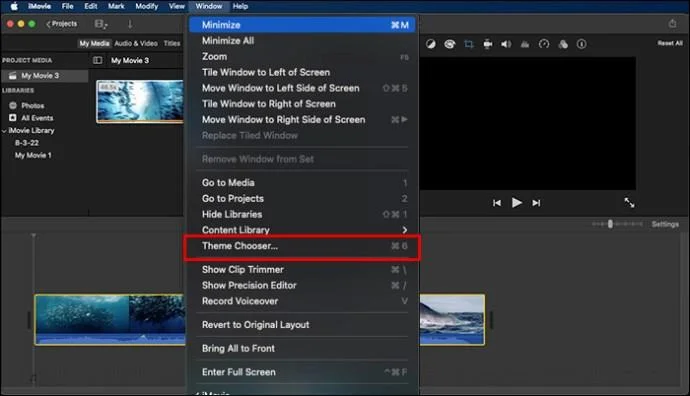Collapse the iMovie Library tree
Viewport: 690px width, 396px height.
click(x=4, y=131)
